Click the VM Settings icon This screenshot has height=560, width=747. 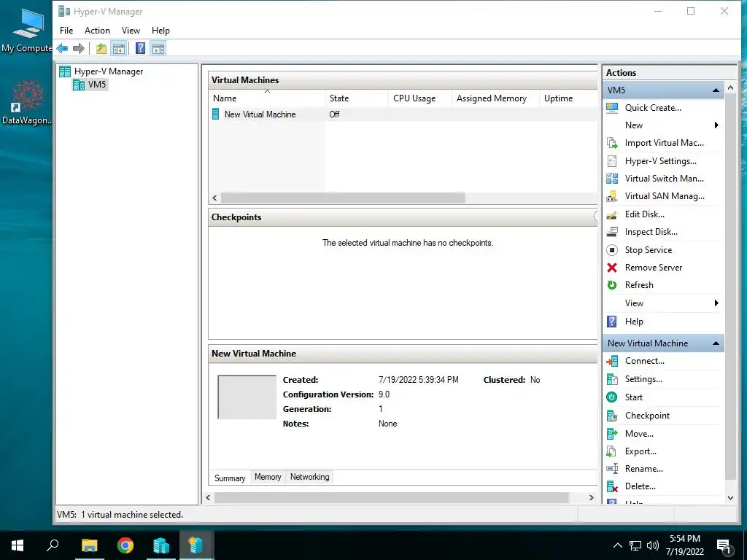point(612,379)
